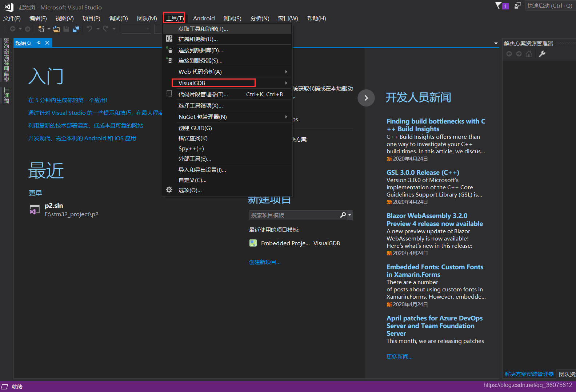Open GSL 3.0.0 Release (C++) article
The width and height of the screenshot is (576, 392).
pyautogui.click(x=423, y=173)
